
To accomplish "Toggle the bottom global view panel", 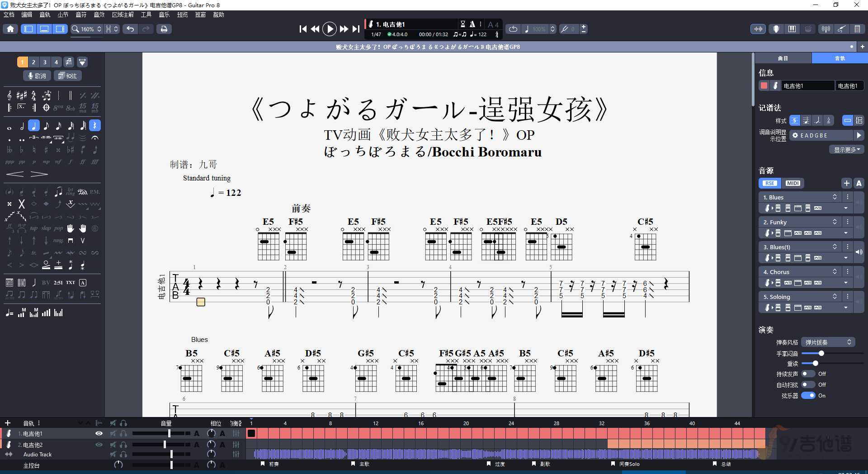I will click(x=44, y=29).
